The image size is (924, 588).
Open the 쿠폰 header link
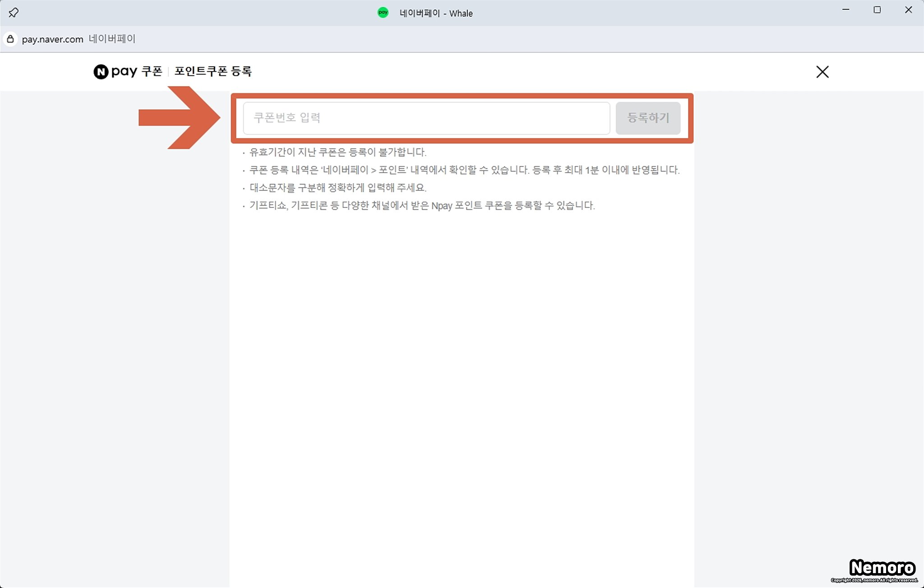[x=152, y=71]
